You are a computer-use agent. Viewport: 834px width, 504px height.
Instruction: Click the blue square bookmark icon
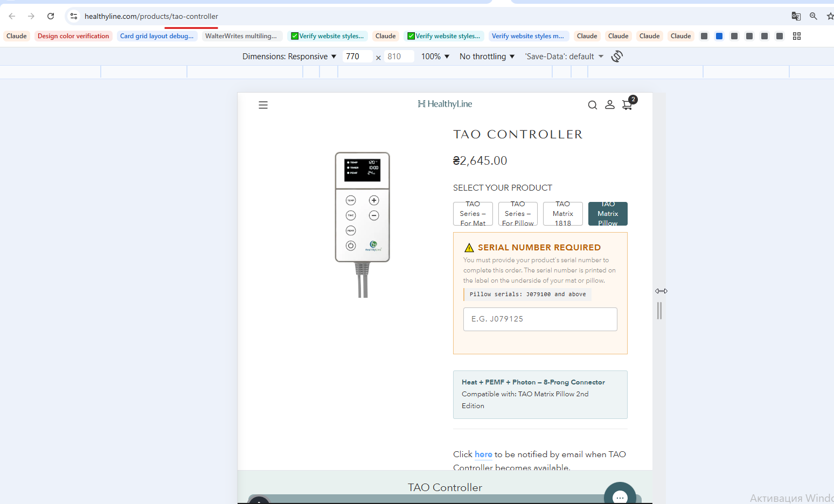(719, 36)
